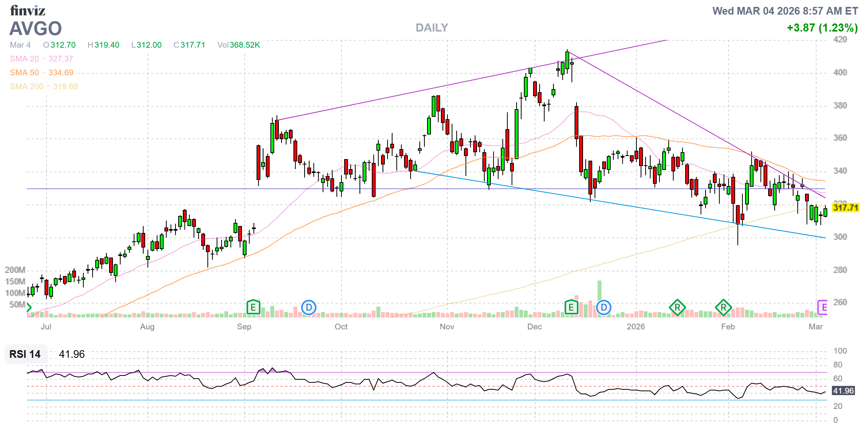Click the Vol 368.52K readout
Image resolution: width=868 pixels, height=432 pixels.
[x=239, y=45]
